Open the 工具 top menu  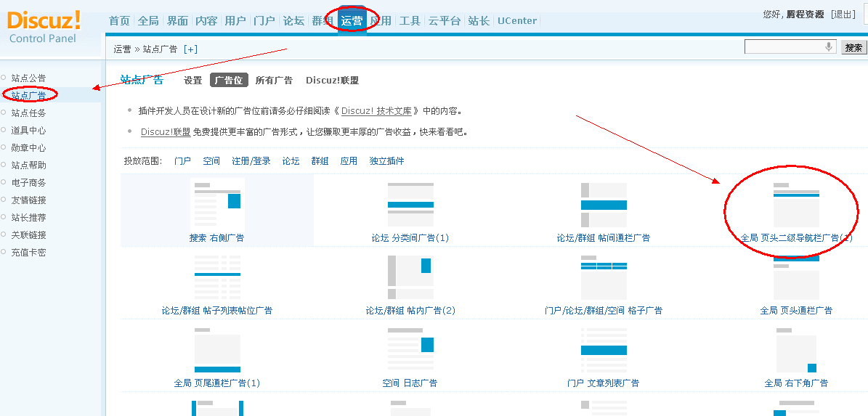tap(410, 21)
